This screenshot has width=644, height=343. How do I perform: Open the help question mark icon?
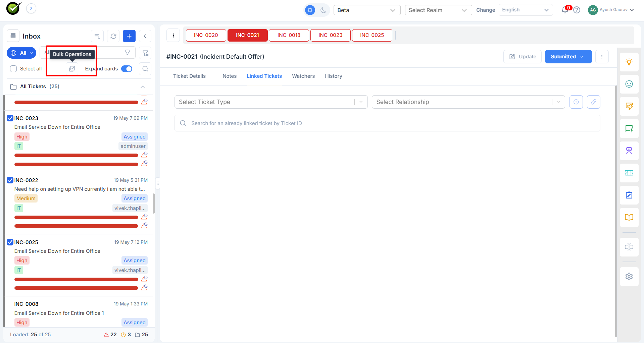577,10
